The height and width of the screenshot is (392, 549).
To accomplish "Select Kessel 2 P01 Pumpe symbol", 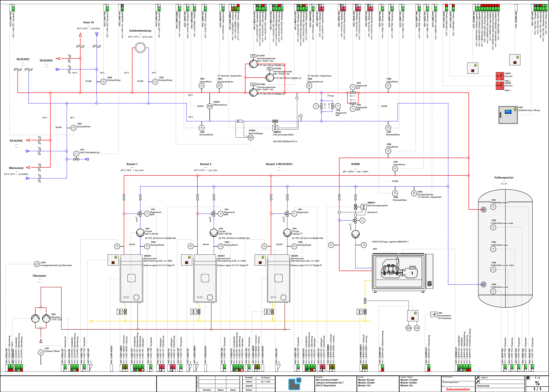I will pyautogui.click(x=214, y=233).
